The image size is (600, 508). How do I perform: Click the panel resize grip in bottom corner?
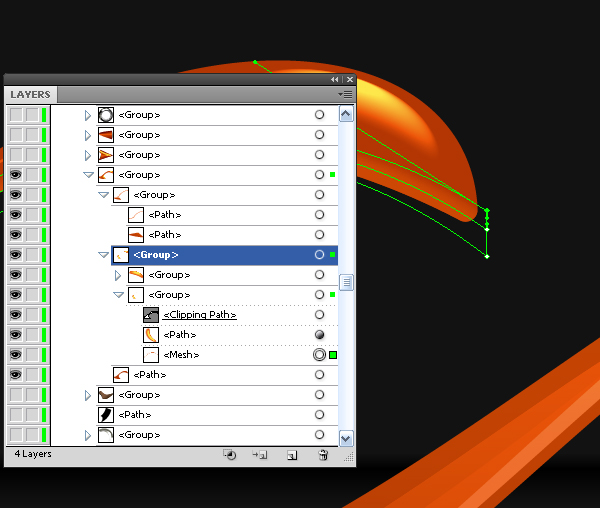point(349,457)
